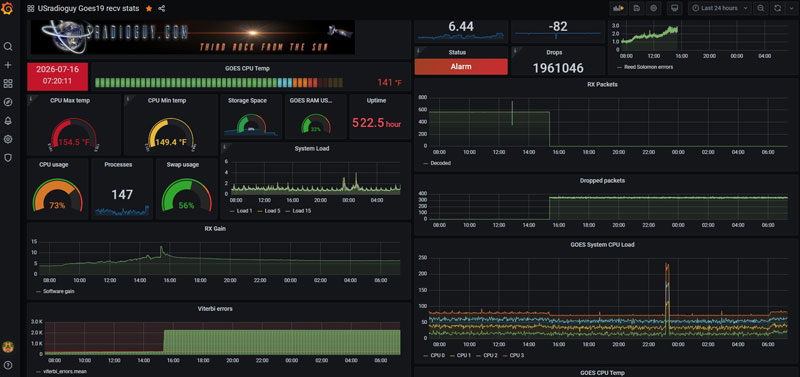
Task: Open Grafana home logo
Action: point(8,9)
